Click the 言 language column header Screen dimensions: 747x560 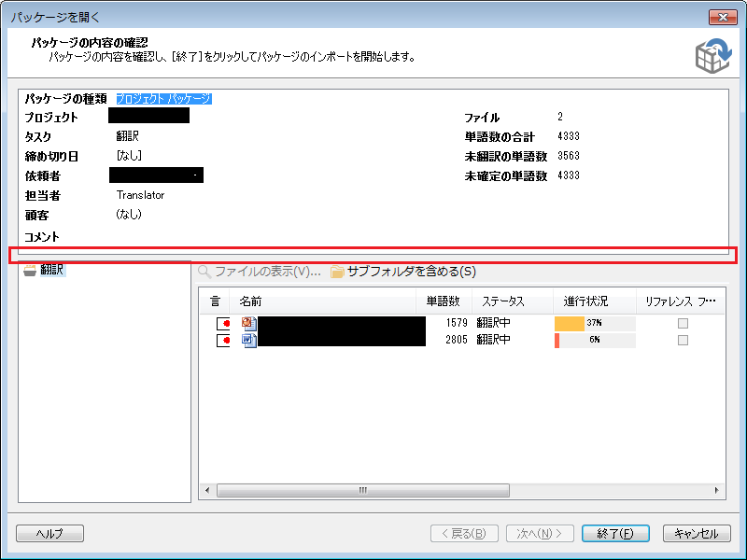coord(215,301)
